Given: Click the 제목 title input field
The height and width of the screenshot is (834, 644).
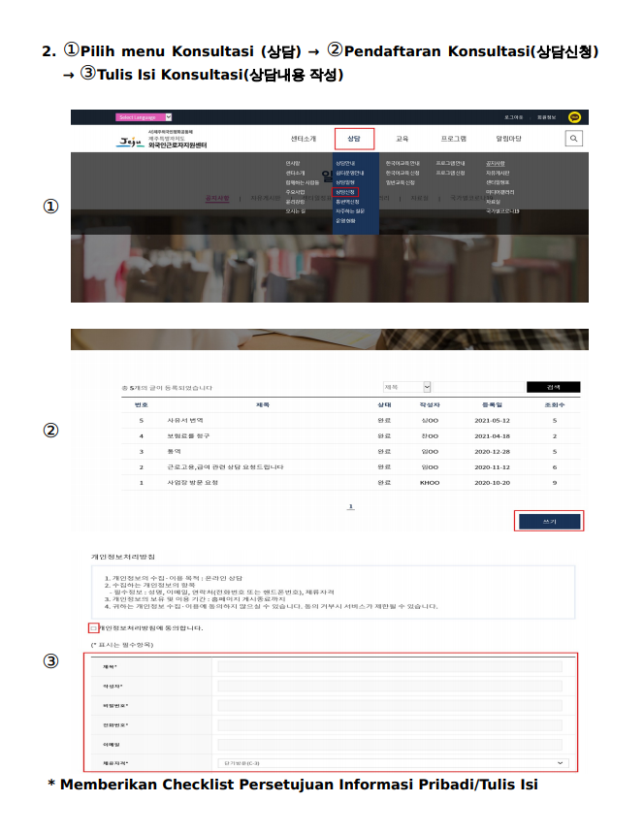Looking at the screenshot, I should (x=390, y=666).
